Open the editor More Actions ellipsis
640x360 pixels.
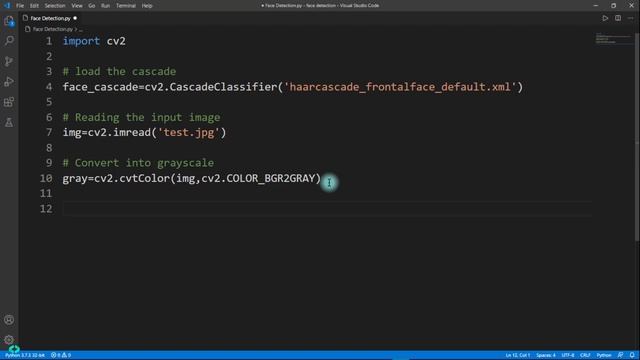[x=630, y=18]
